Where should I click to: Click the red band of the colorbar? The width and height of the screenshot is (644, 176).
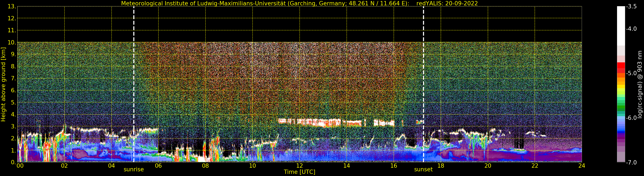point(621,67)
